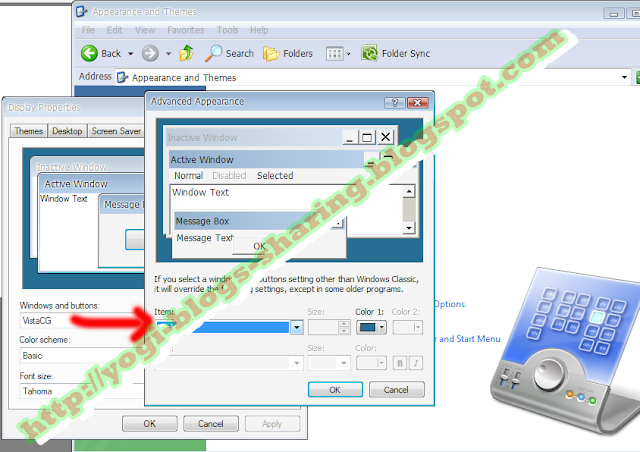Expand the Font name dropdown

pyautogui.click(x=297, y=363)
